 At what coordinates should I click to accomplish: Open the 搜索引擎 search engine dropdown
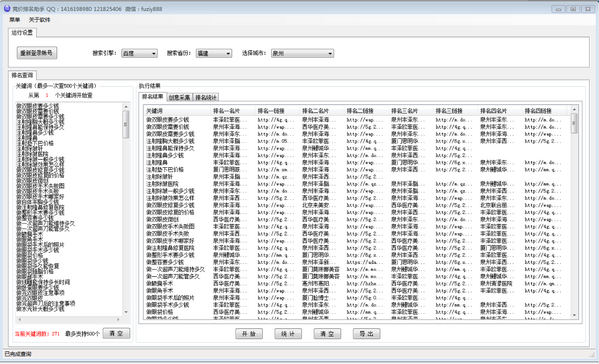coord(139,53)
